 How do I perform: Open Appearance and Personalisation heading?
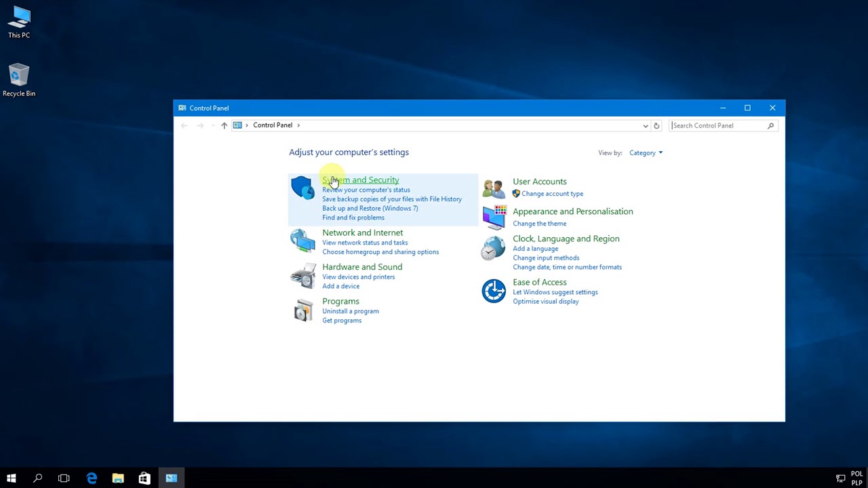pyautogui.click(x=573, y=211)
